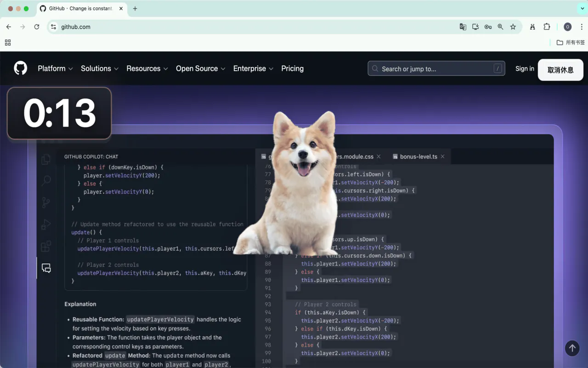Switch to the bonus-level.ts tab
This screenshot has width=588, height=368.
coord(418,156)
